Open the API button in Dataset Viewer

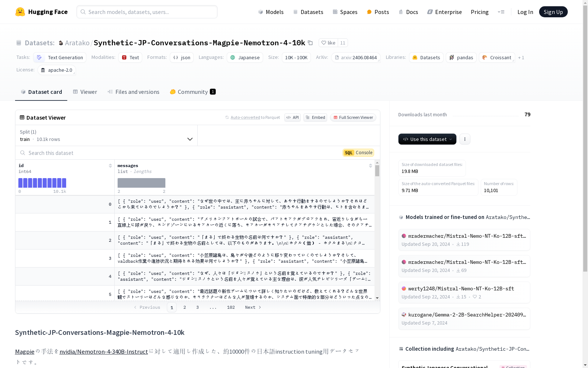[x=293, y=117]
